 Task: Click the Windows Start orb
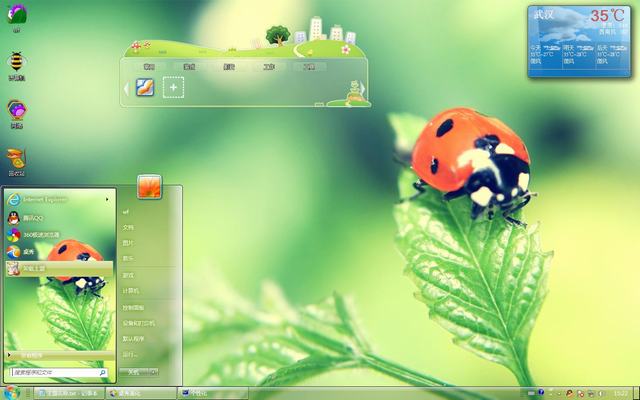pos(11,393)
